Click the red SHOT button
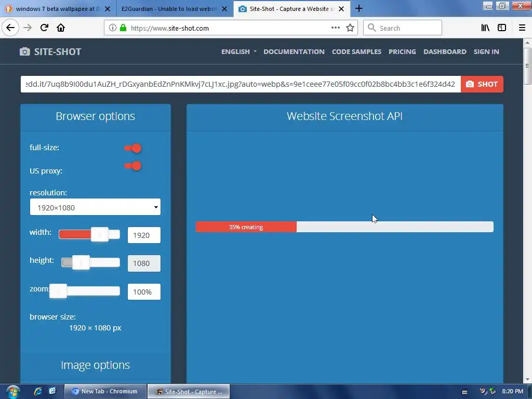The image size is (532, 399). tap(482, 84)
